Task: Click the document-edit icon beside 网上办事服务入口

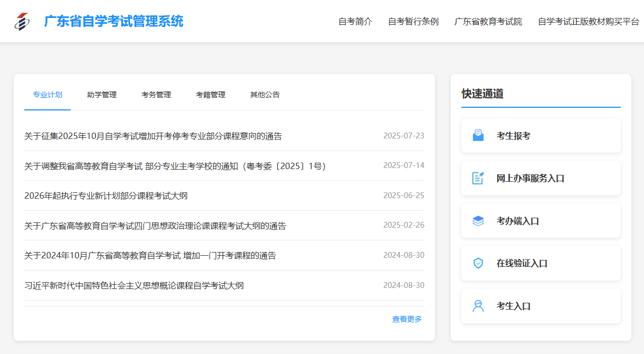Action: [478, 178]
